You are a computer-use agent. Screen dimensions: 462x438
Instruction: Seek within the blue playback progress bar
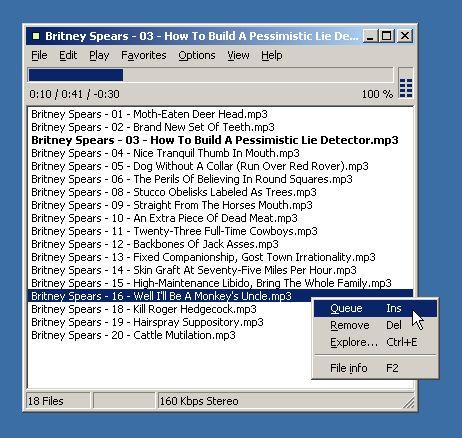[211, 75]
